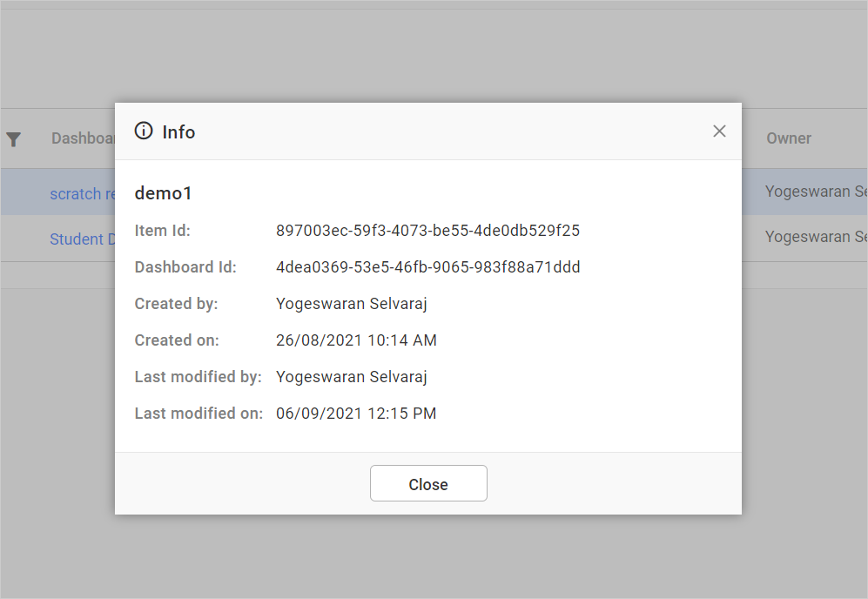Open the filter funnel icon in table header

point(14,138)
